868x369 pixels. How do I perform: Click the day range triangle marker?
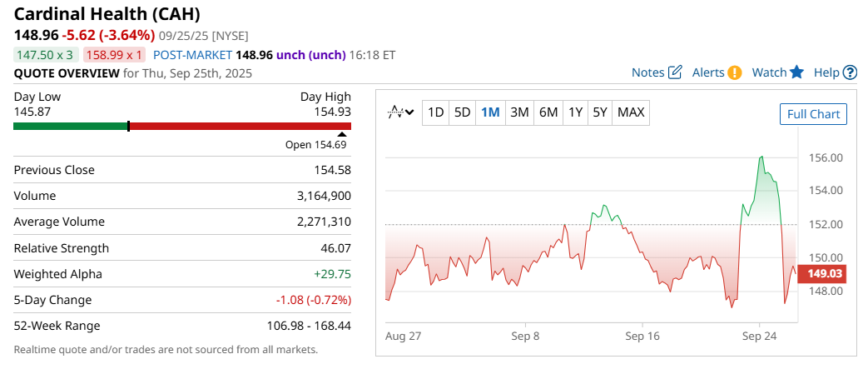click(x=342, y=133)
